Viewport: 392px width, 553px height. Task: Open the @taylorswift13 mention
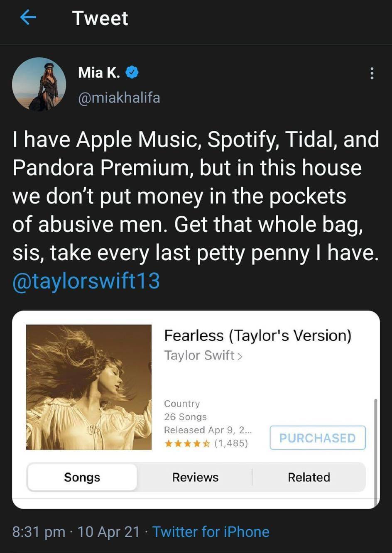click(86, 281)
